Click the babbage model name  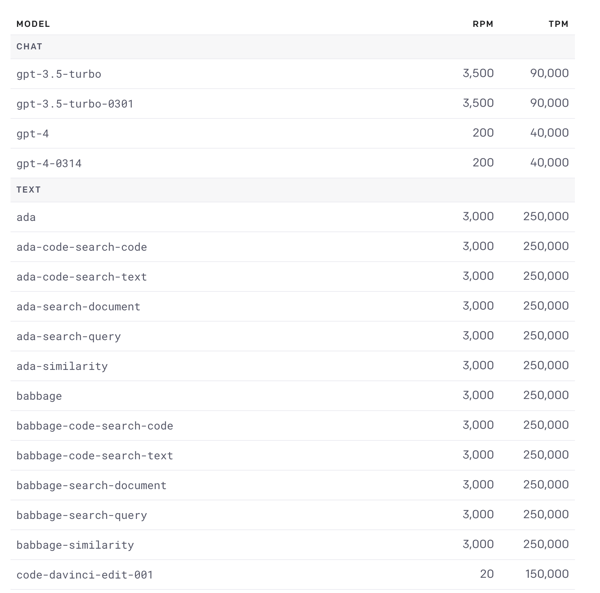point(39,396)
